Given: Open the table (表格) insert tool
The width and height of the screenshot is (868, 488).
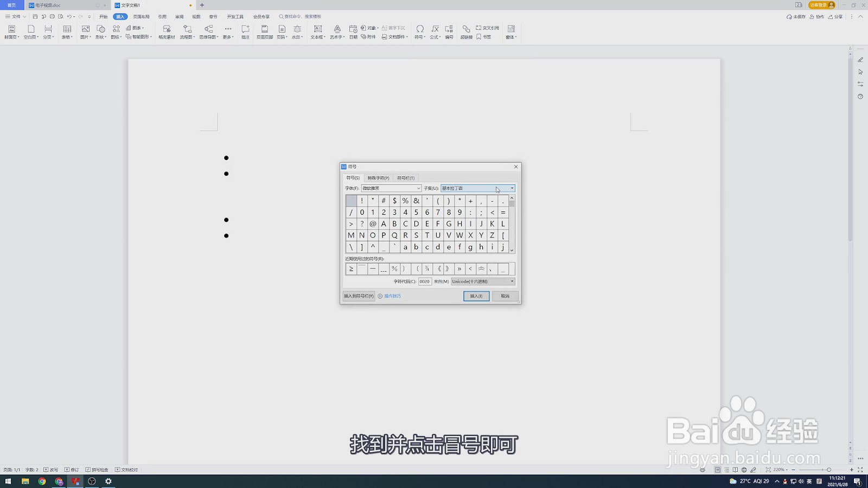Looking at the screenshot, I should 67,32.
